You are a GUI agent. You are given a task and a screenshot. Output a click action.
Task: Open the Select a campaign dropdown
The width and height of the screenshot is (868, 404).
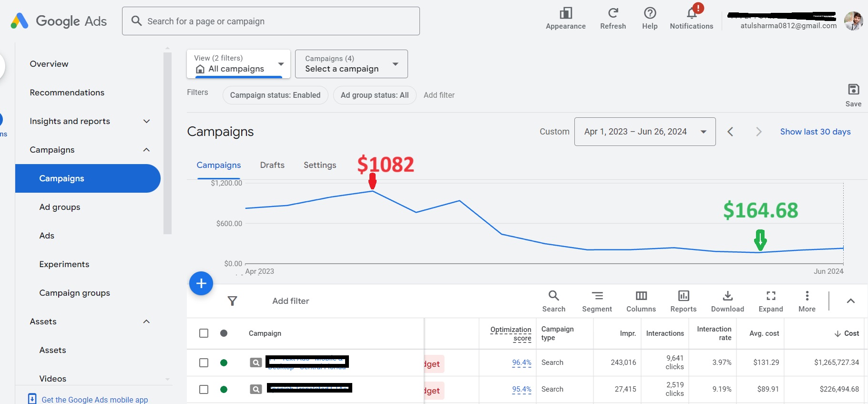(x=351, y=64)
